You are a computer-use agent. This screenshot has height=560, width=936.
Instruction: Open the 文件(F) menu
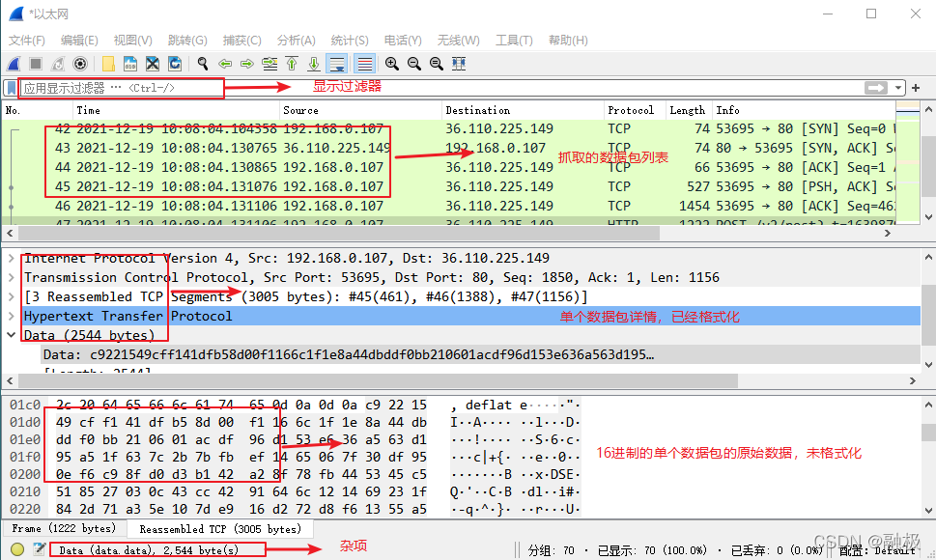27,41
